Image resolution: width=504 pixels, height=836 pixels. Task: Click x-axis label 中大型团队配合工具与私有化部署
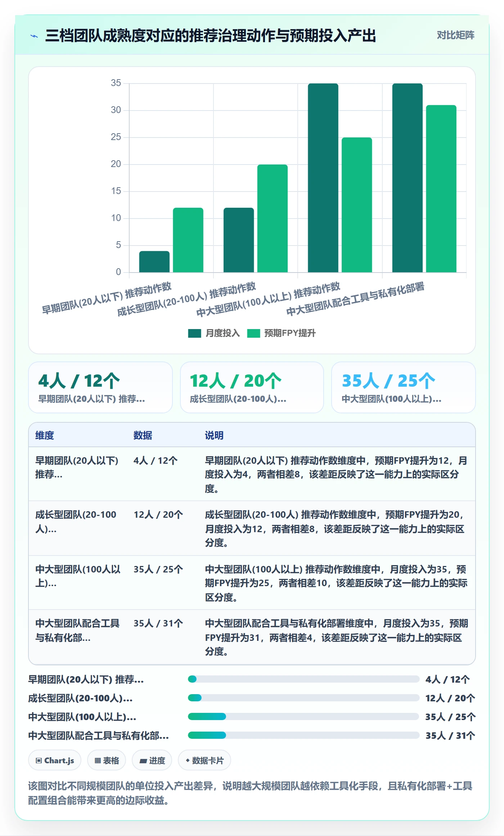355,299
